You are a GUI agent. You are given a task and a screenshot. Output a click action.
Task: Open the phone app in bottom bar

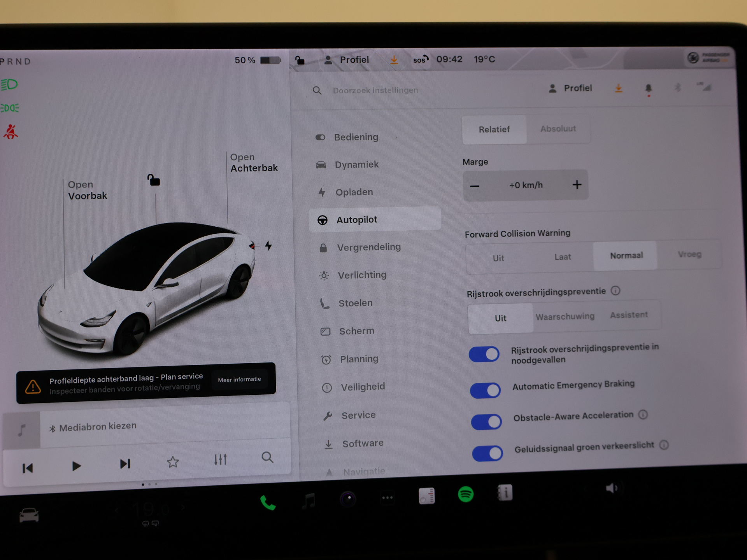[268, 502]
